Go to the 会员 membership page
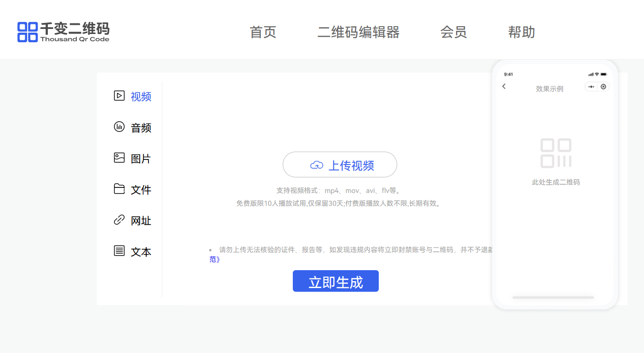This screenshot has height=357, width=644. click(453, 32)
